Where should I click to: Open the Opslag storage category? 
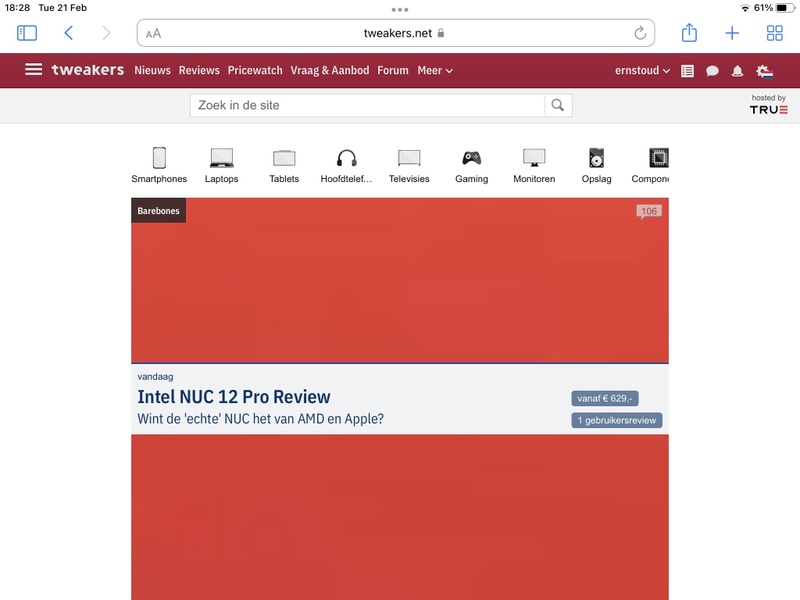point(596,165)
